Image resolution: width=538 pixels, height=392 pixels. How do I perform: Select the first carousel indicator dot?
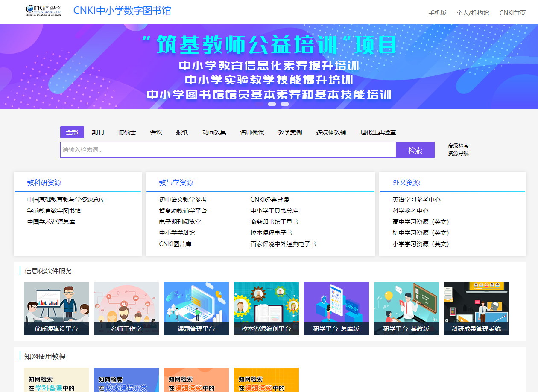click(x=259, y=104)
